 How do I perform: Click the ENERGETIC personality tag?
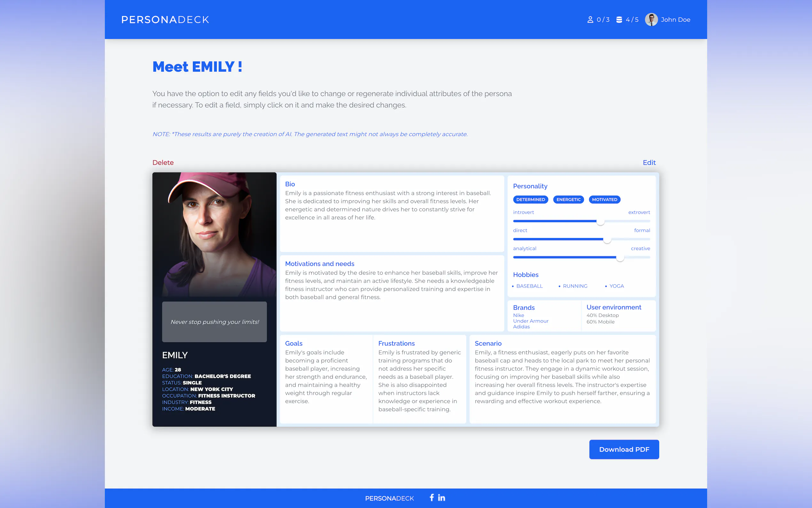568,200
